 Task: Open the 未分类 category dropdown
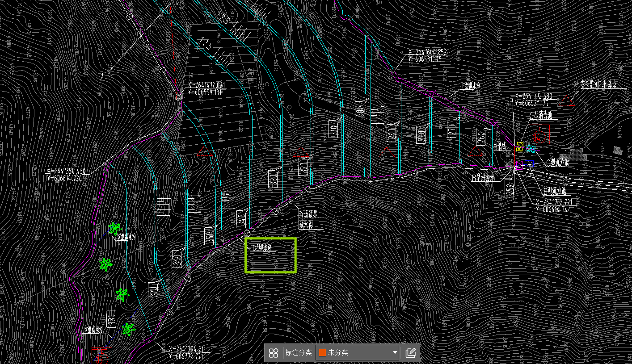click(358, 353)
